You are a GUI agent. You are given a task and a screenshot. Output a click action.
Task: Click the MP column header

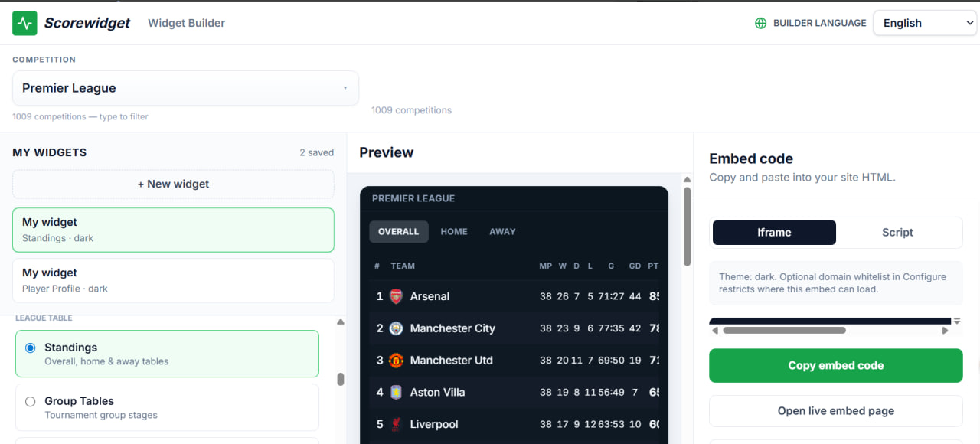546,266
